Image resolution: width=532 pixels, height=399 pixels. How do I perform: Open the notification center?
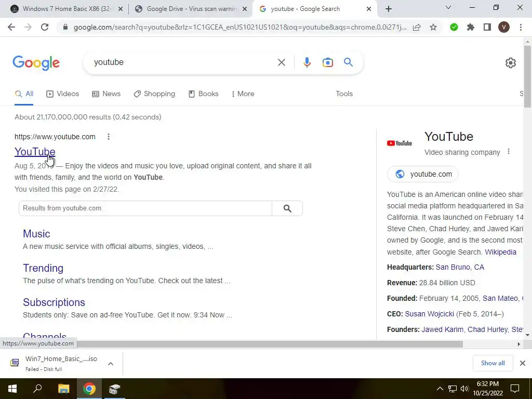[x=515, y=389]
